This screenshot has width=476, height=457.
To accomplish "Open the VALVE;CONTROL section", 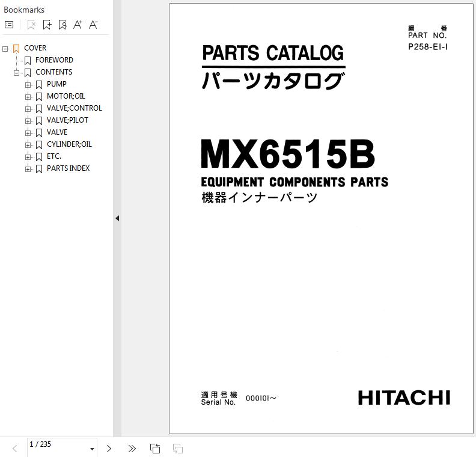I will pos(75,108).
